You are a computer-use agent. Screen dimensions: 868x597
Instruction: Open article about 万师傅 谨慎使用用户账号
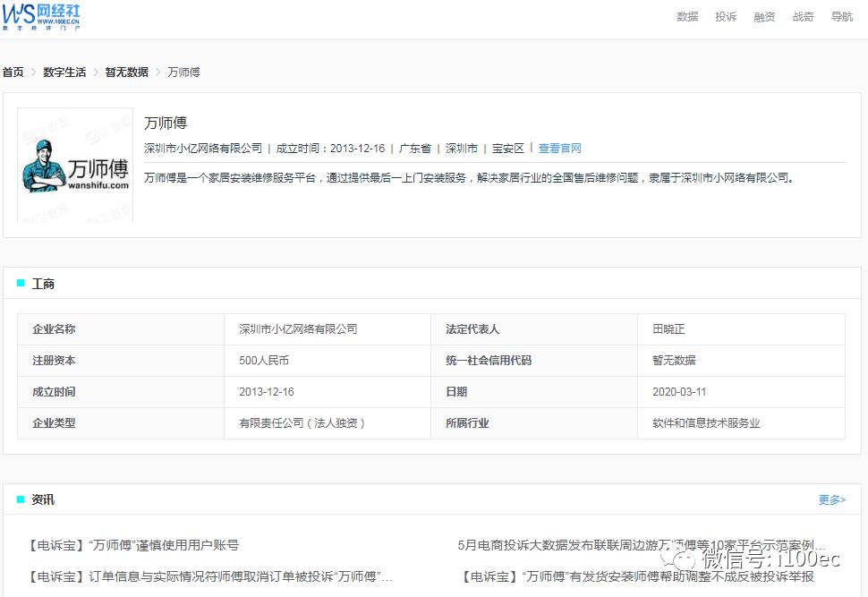pyautogui.click(x=134, y=543)
